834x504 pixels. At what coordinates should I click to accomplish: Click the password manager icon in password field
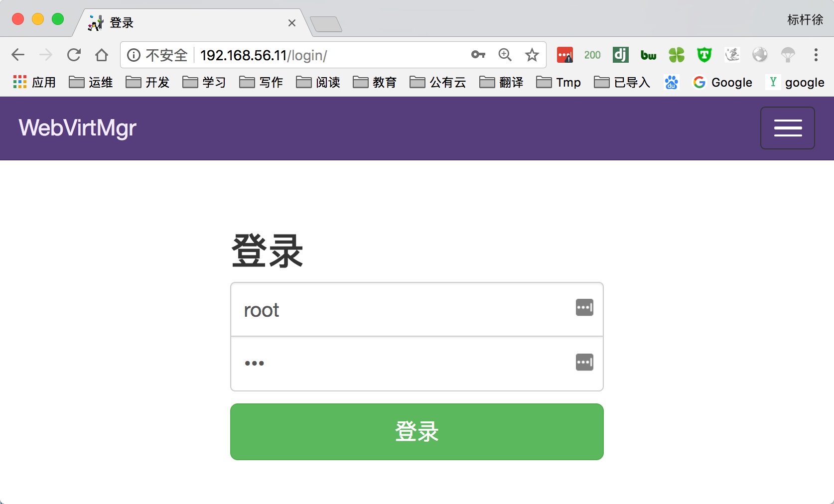tap(584, 362)
